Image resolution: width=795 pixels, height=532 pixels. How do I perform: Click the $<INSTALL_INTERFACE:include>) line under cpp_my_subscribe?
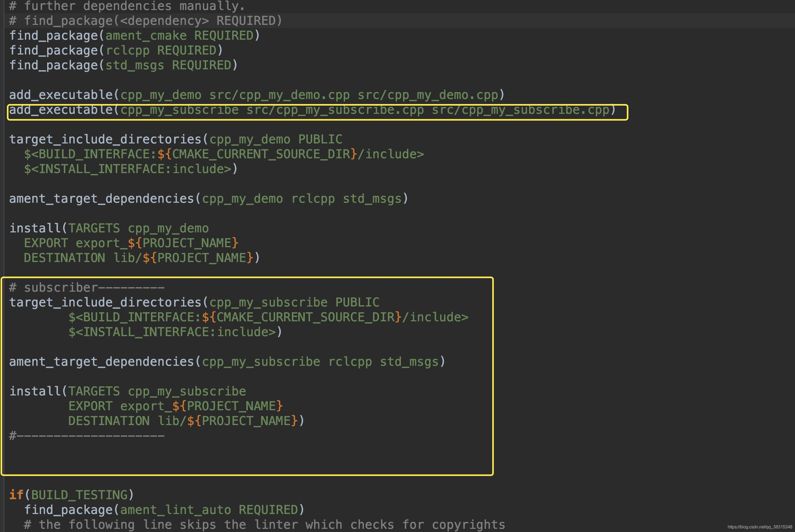tap(175, 332)
